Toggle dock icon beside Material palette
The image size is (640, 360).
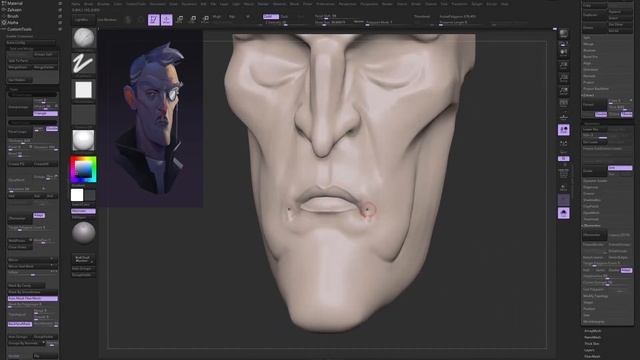[x=60, y=3]
